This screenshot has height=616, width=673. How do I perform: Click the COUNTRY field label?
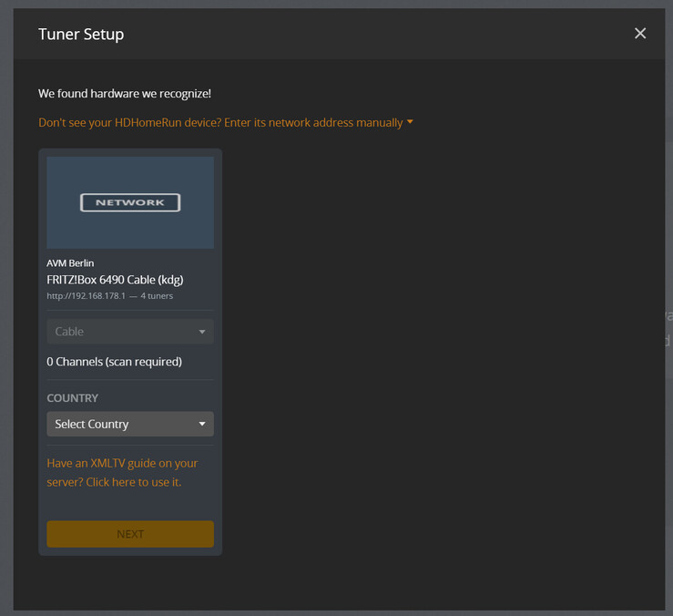click(73, 398)
